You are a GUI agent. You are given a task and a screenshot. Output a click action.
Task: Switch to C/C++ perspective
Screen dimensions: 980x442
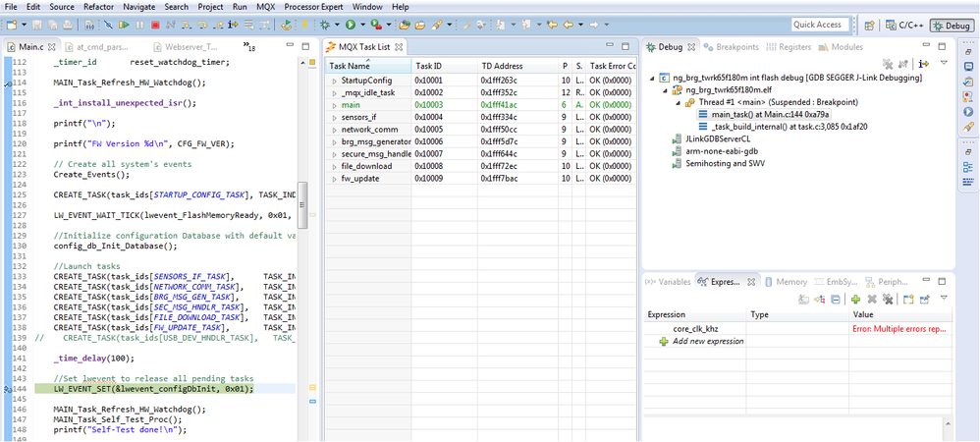[x=905, y=26]
